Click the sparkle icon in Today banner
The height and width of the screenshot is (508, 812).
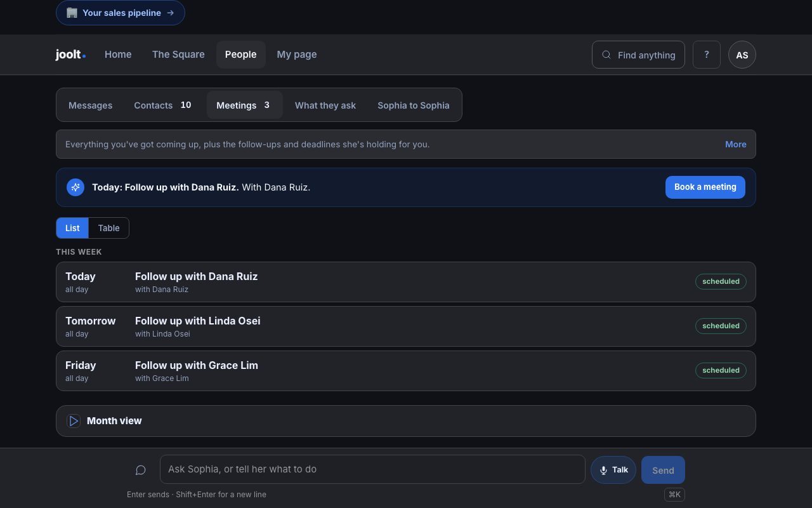(75, 187)
